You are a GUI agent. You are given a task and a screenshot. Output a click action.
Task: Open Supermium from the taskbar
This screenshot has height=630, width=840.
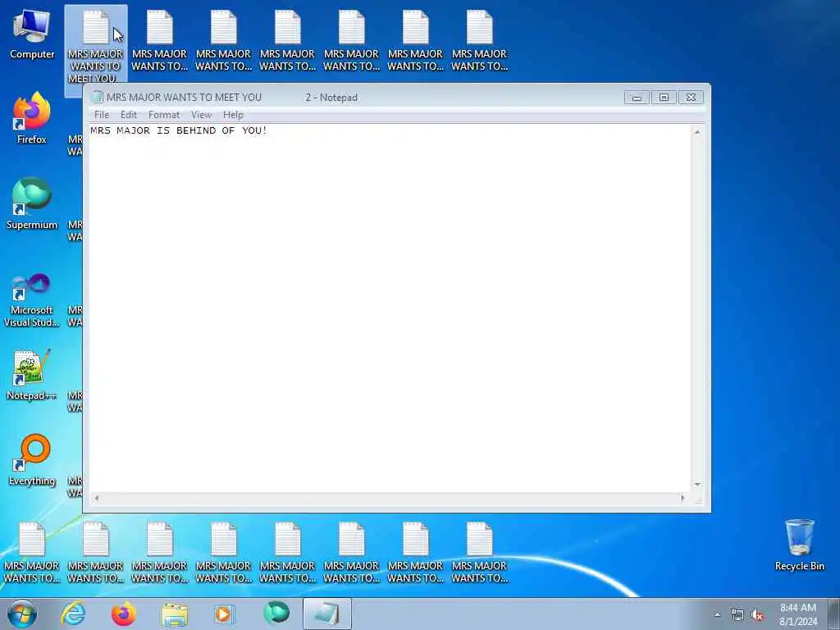point(276,614)
